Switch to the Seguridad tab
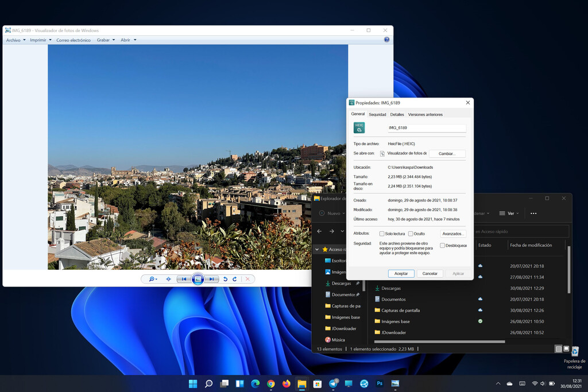 tap(377, 115)
